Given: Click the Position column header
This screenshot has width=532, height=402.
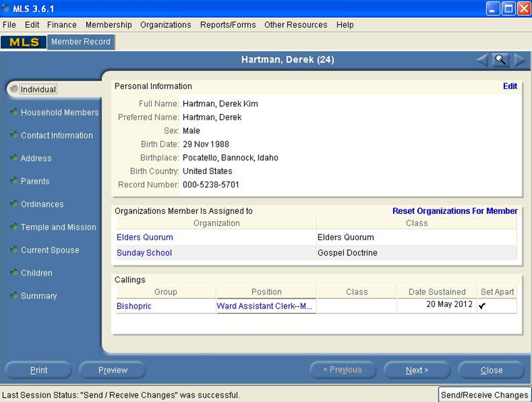Looking at the screenshot, I should point(266,292).
